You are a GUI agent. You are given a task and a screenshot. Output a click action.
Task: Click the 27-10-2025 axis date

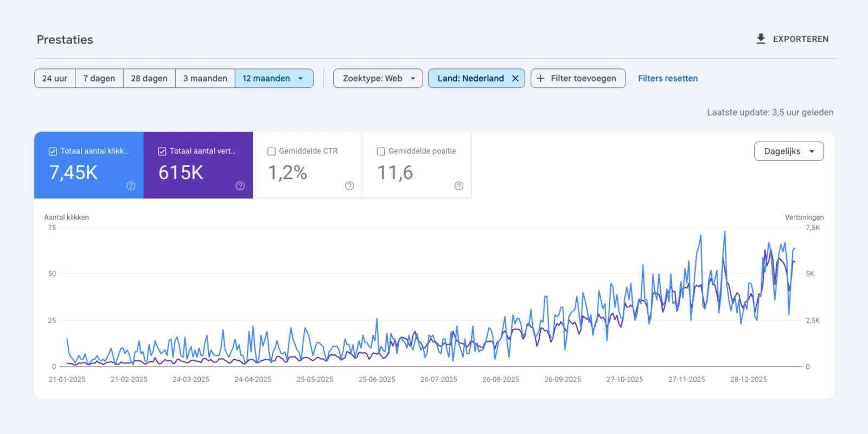(625, 380)
